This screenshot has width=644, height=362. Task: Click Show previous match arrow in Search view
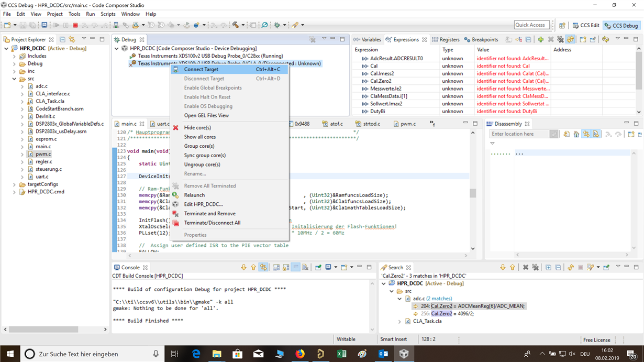(x=512, y=267)
